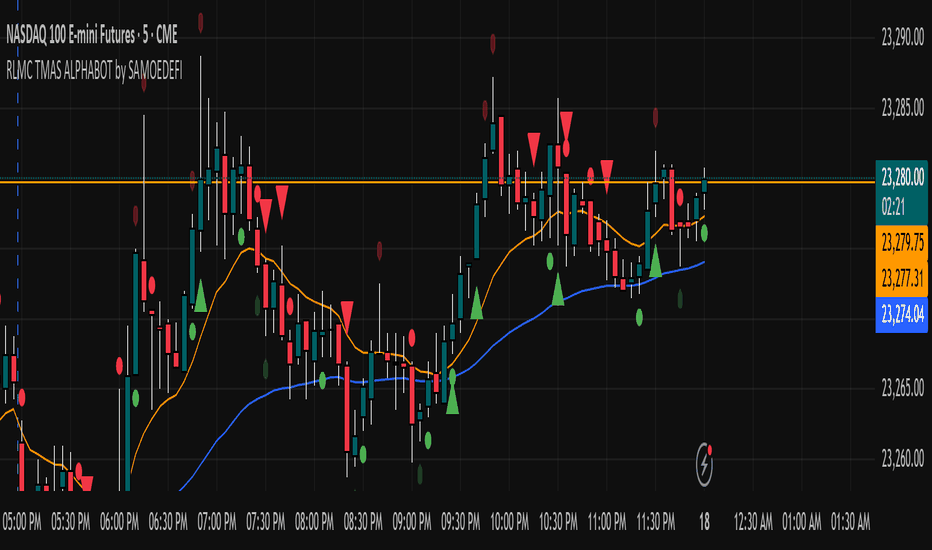Click the 08:30 PM time axis label
This screenshot has height=550, width=932.
[363, 522]
